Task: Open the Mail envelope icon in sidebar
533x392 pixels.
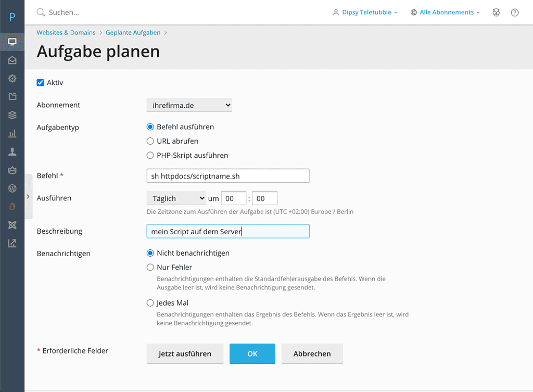Action: (12, 60)
